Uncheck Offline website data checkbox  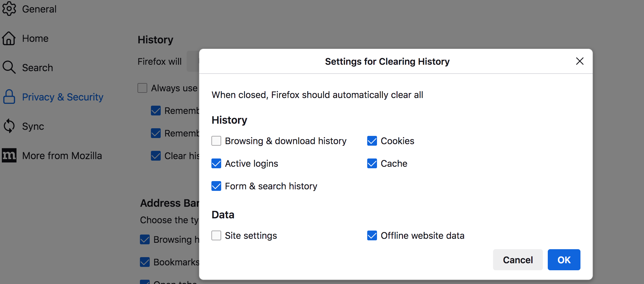point(372,235)
